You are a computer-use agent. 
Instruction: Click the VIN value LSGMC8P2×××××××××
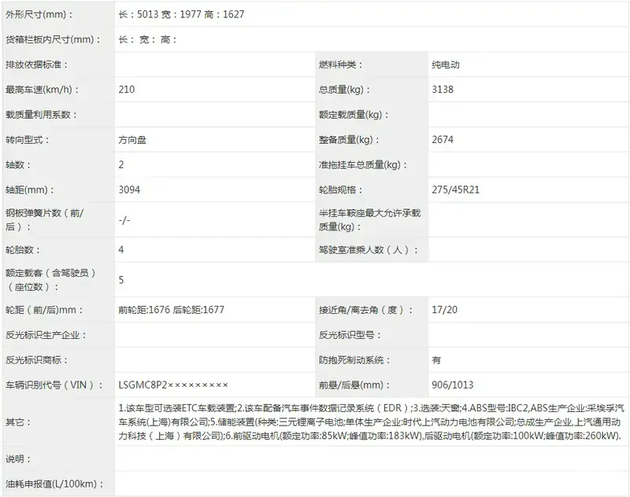(173, 384)
